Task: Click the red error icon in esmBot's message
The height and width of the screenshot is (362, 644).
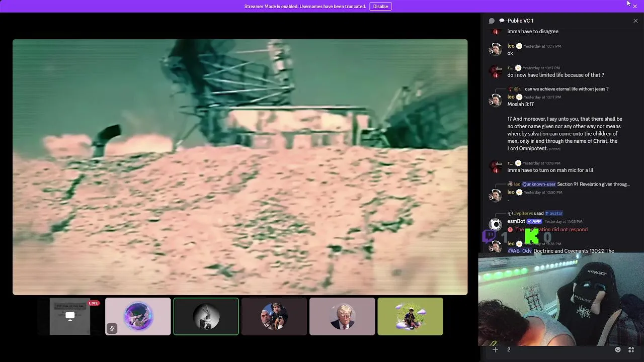Action: 510,230
